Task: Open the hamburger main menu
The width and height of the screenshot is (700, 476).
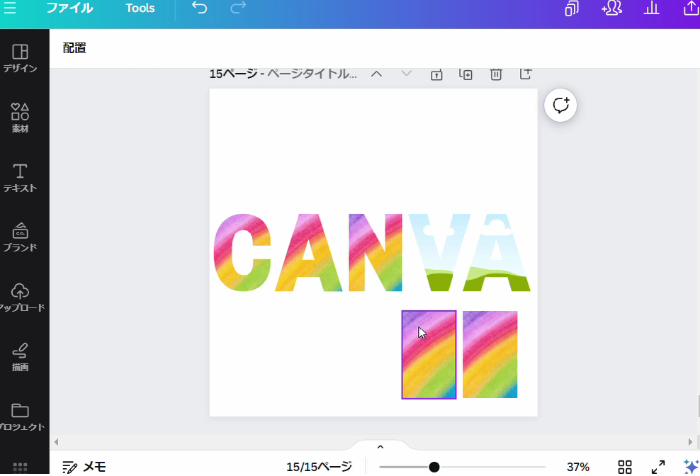Action: point(10,8)
